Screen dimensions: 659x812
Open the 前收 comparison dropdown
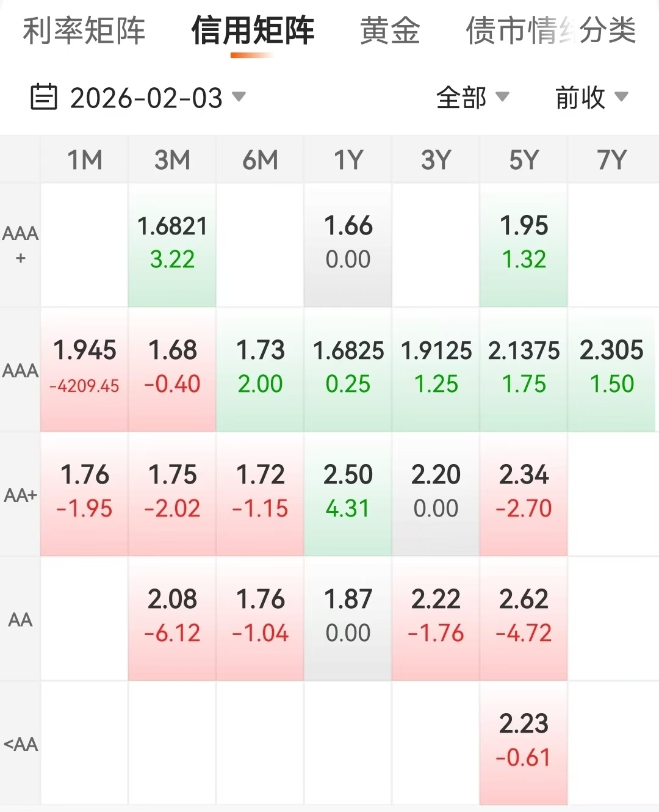pos(591,98)
